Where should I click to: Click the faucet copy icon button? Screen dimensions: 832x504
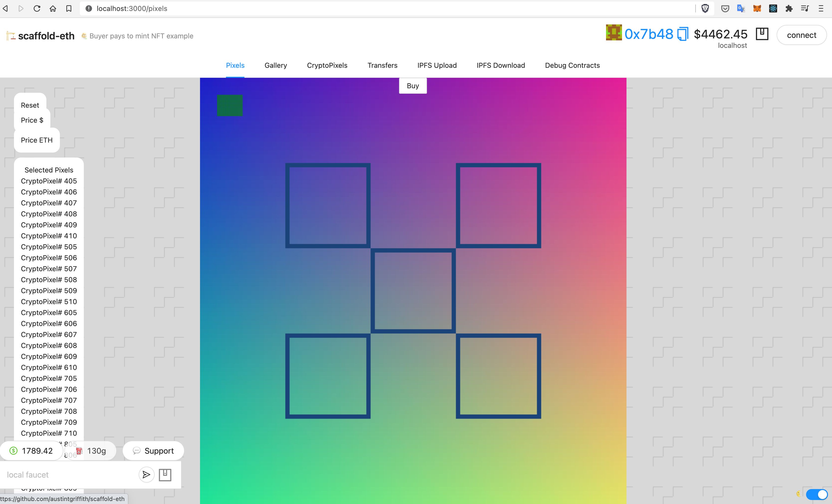tap(165, 474)
